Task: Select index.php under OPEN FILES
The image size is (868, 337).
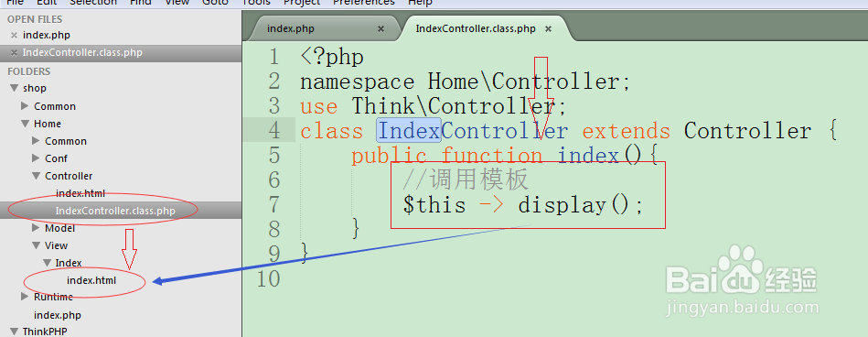Action: pyautogui.click(x=47, y=36)
